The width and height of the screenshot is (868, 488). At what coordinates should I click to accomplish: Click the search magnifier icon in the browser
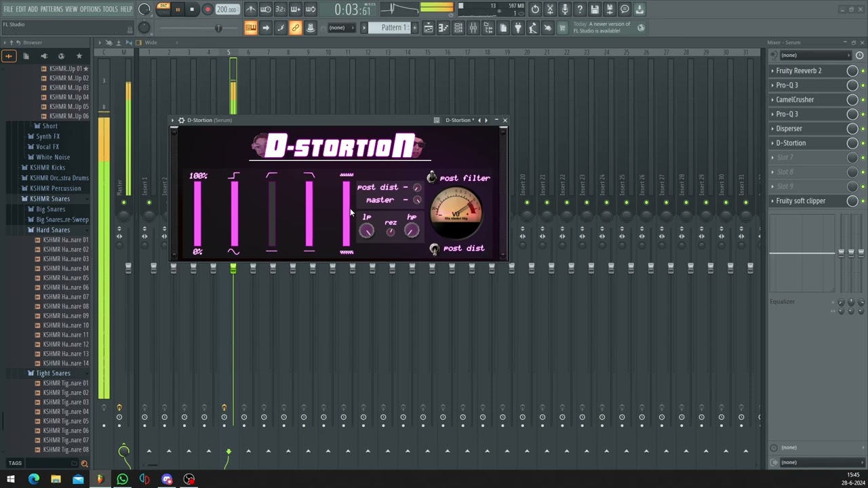click(84, 464)
